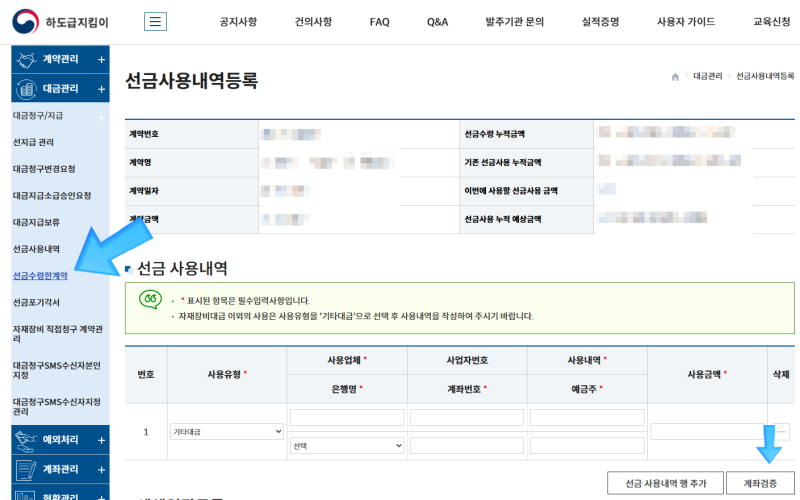800x500 pixels.
Task: Open 대금청구SMS수신자본인지정 item
Action: [57, 370]
